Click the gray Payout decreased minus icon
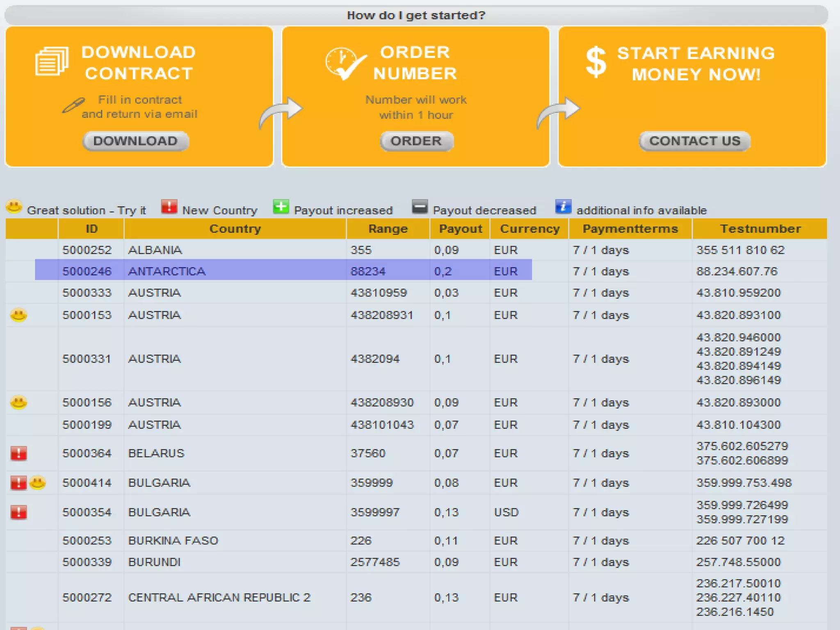This screenshot has height=630, width=840. (x=420, y=207)
